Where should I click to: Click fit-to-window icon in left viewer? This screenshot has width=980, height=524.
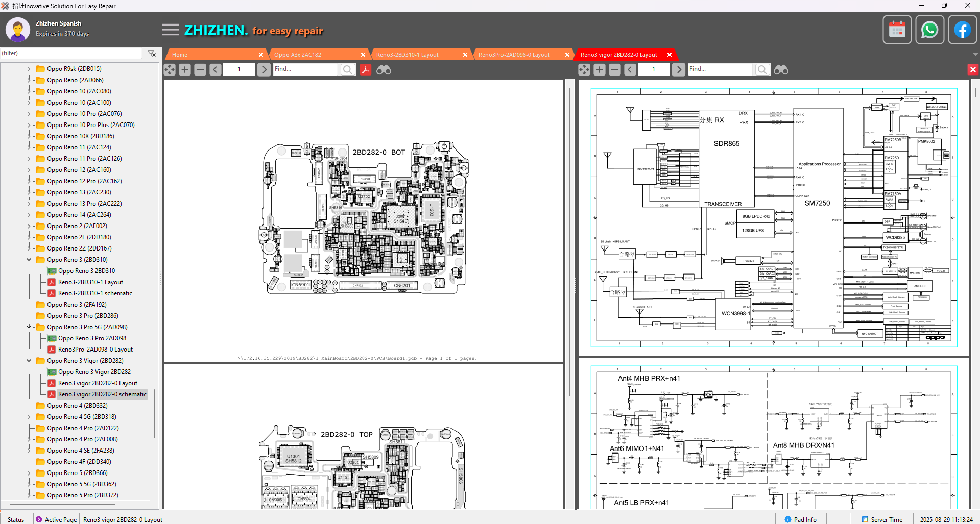[x=170, y=69]
